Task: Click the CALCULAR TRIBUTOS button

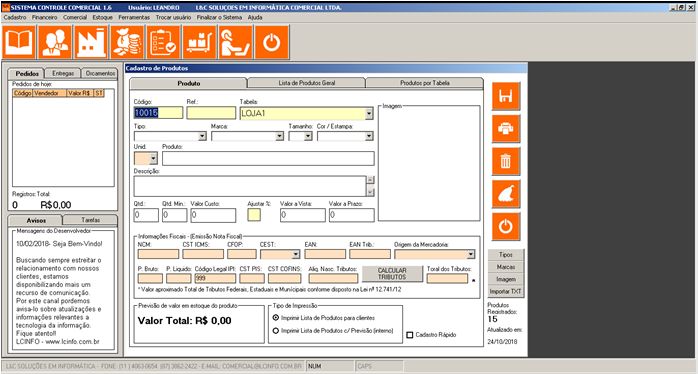Action: coord(392,274)
